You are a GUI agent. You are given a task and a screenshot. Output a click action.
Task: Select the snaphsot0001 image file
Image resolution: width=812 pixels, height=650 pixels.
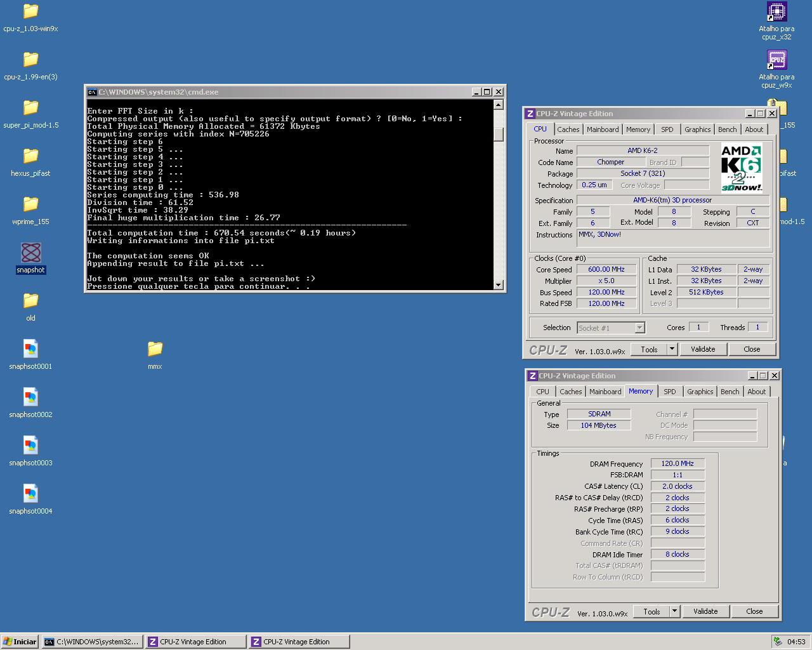(x=30, y=350)
